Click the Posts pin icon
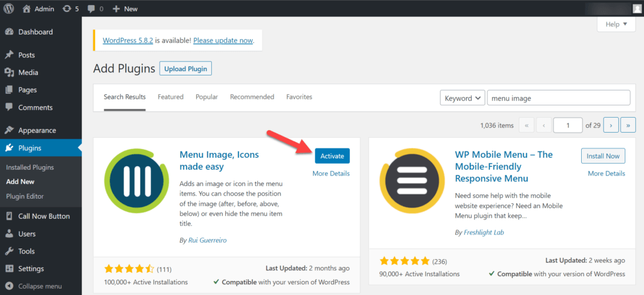This screenshot has height=295, width=644. point(9,55)
